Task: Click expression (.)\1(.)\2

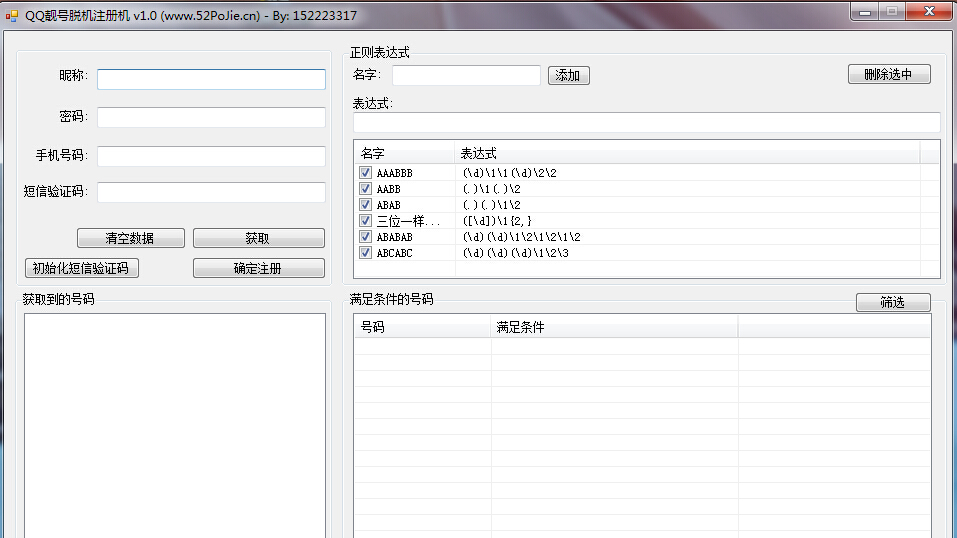Action: [x=491, y=189]
